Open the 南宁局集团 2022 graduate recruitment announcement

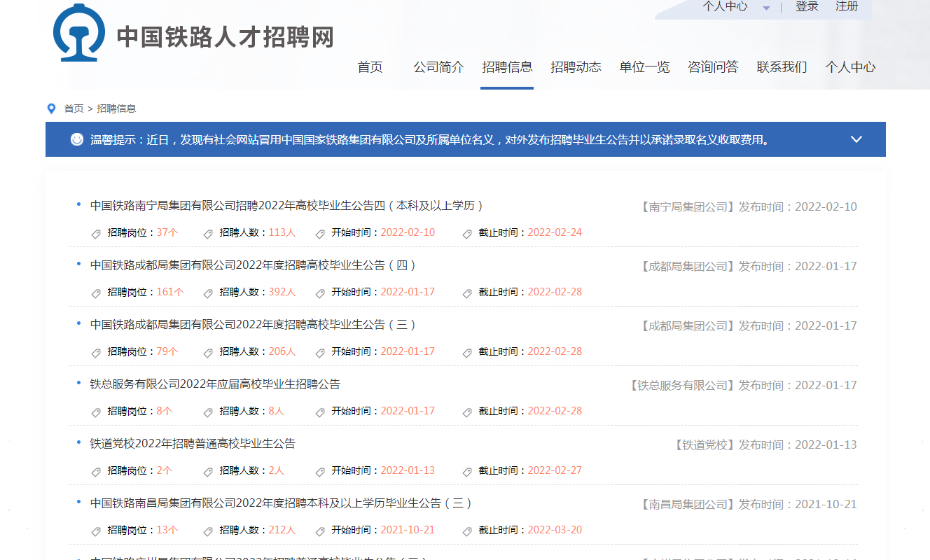coord(286,205)
